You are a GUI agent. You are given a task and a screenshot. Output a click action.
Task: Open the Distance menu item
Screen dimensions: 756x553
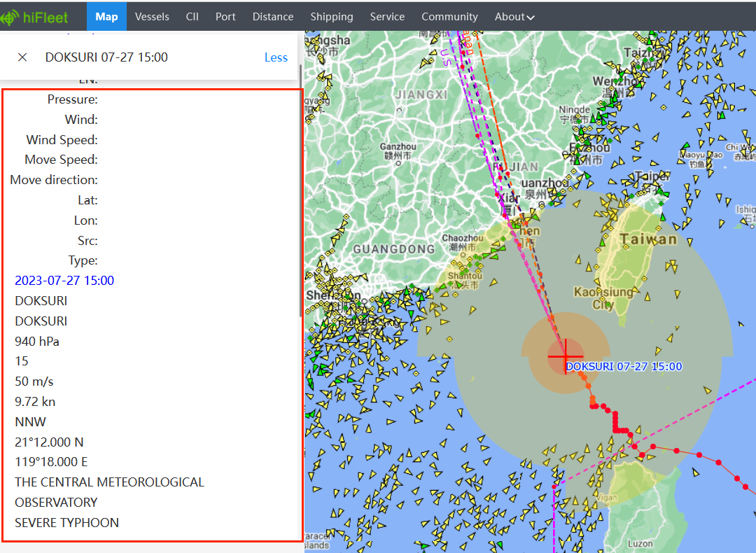273,16
